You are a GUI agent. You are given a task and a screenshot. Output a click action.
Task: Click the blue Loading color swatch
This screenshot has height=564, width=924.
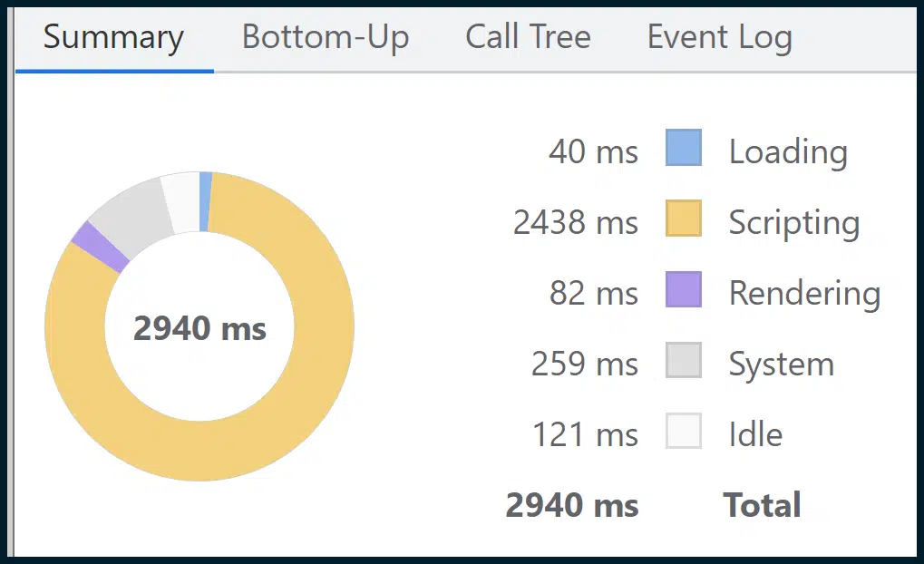pos(684,149)
